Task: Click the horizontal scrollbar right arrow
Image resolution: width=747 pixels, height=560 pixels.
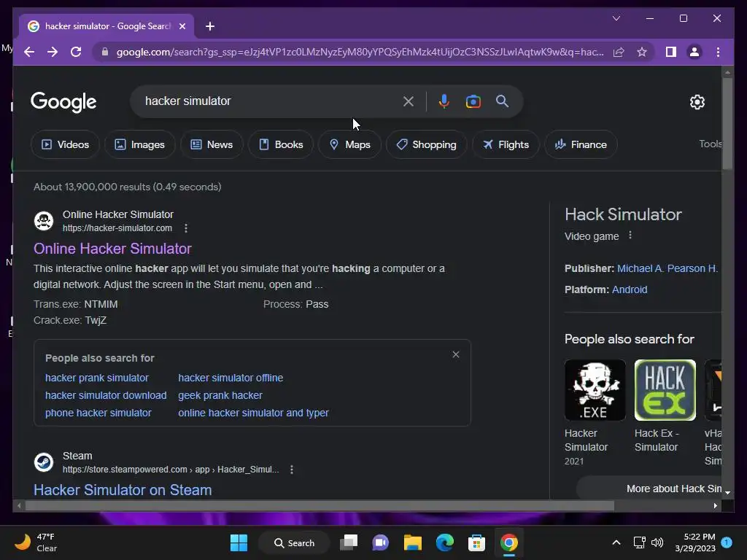Action: coord(715,506)
